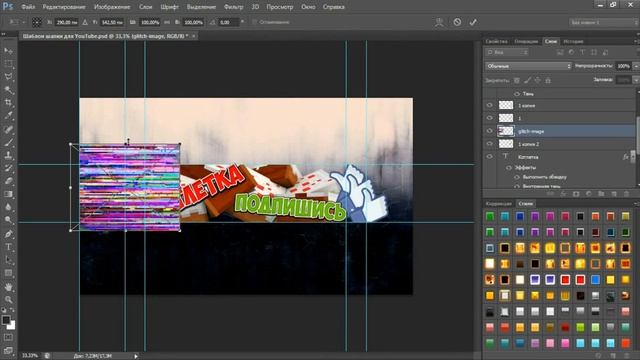Click the Delete layer trash icon
This screenshot has width=640, height=360.
click(626, 194)
